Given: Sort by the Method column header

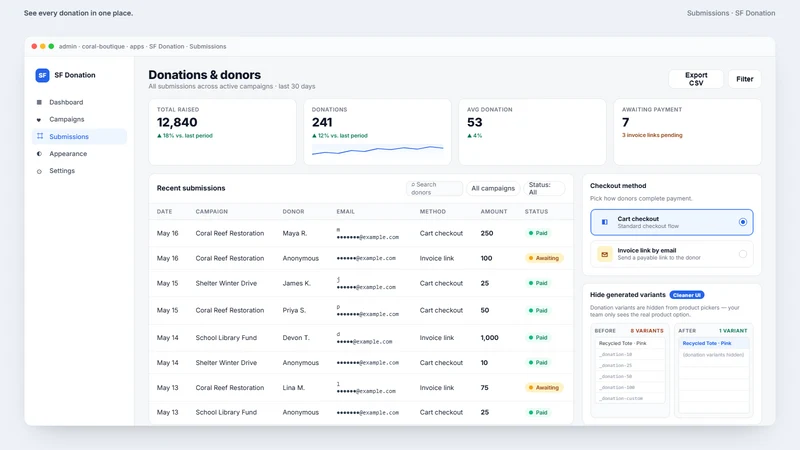Looking at the screenshot, I should pos(433,211).
